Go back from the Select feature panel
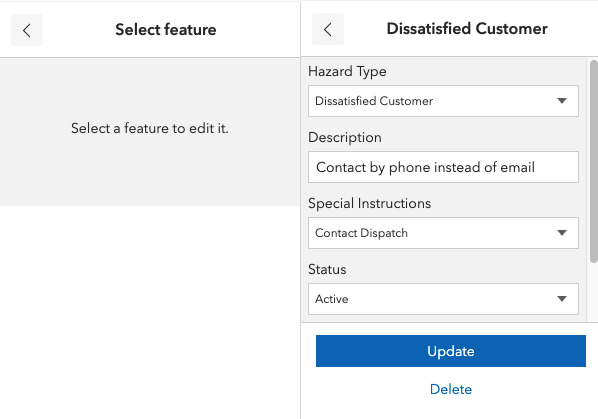Viewport: 598px width, 419px height. (x=27, y=30)
